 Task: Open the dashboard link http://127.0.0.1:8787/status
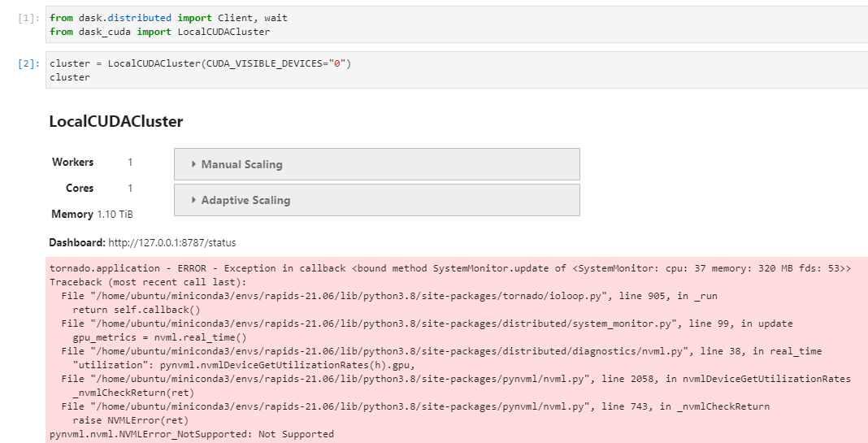(171, 242)
